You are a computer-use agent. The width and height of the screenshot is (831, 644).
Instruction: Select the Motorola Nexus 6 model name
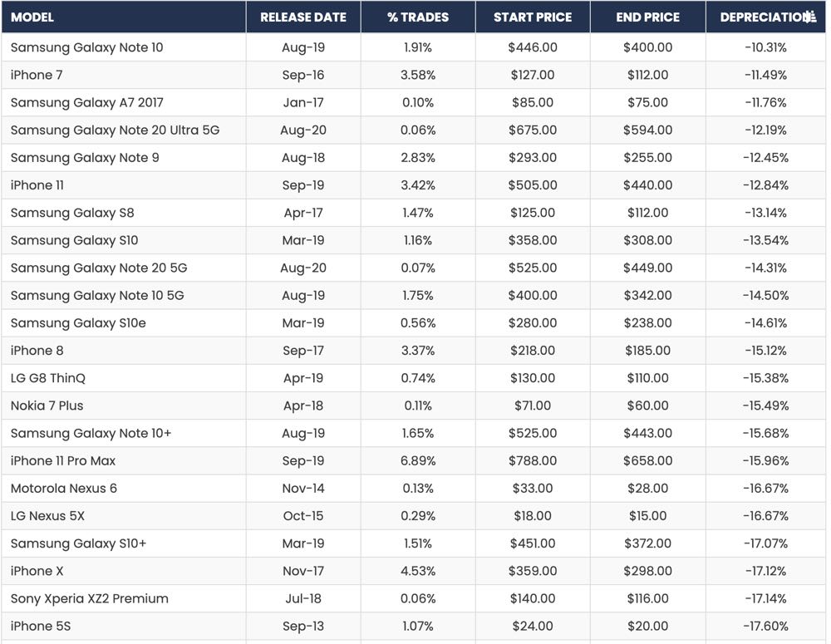(x=64, y=488)
